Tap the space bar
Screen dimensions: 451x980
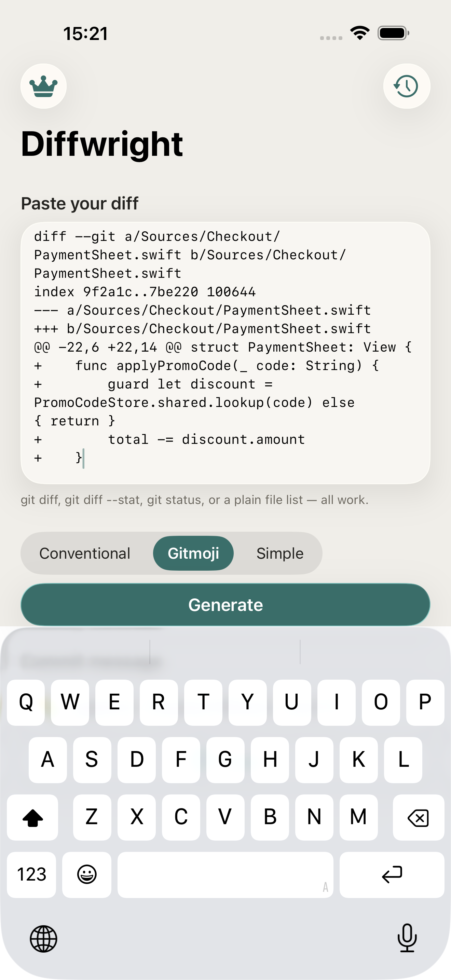click(225, 875)
